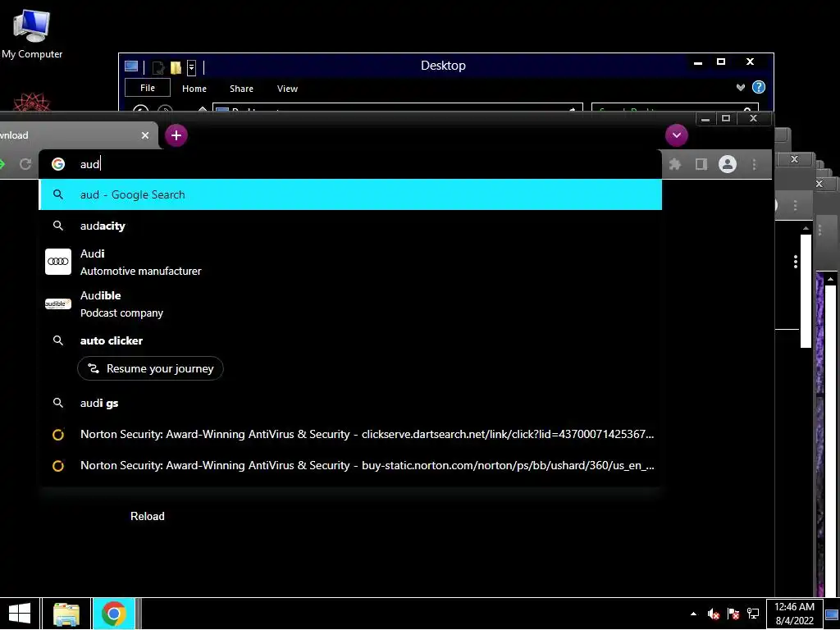Click the search magnifier beside audacity
The image size is (840, 630).
point(58,226)
